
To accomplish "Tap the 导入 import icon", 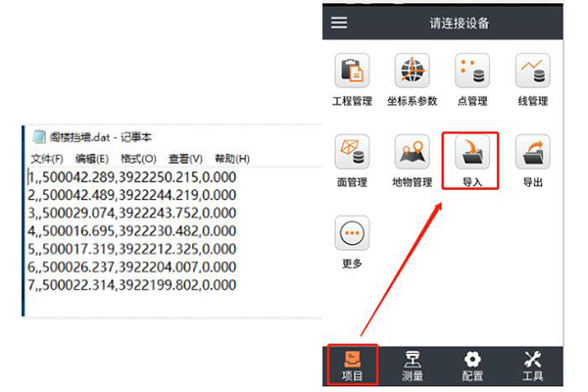I will [471, 153].
